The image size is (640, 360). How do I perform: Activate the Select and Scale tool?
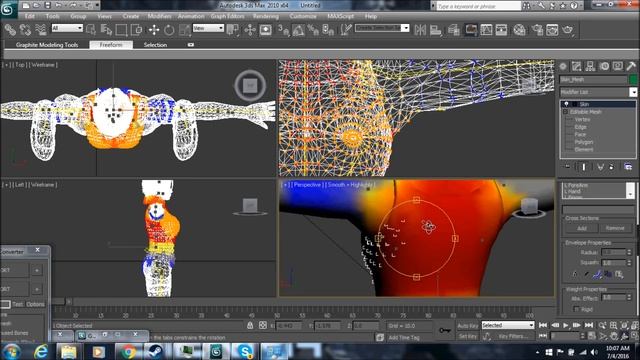[x=184, y=30]
